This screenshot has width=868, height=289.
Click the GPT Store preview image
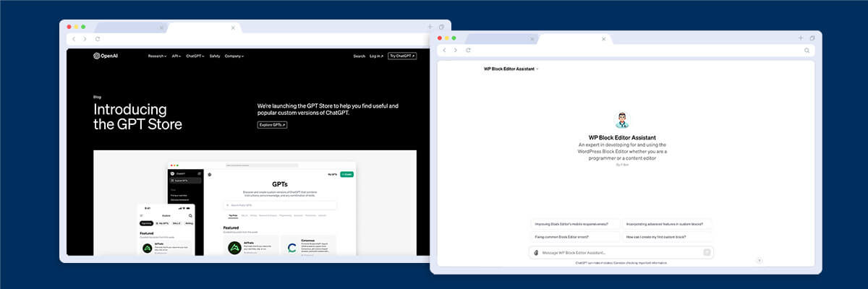click(255, 203)
